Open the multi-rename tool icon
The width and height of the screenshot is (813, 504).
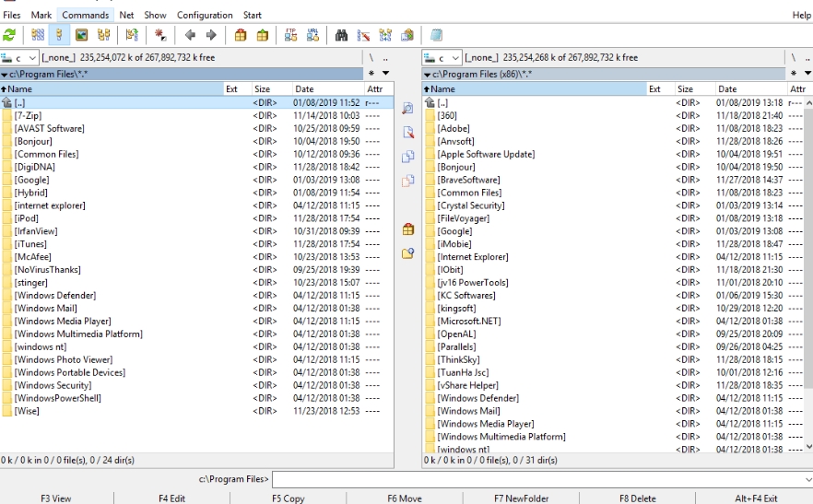(363, 35)
